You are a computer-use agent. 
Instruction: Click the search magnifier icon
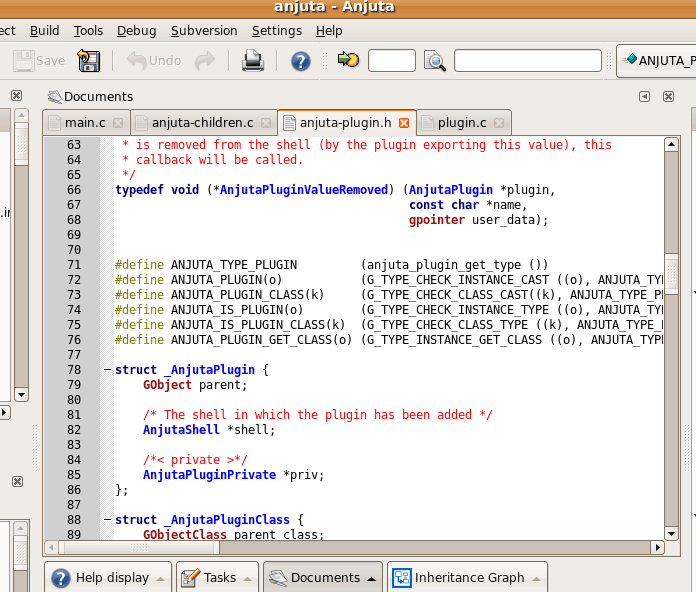click(435, 61)
